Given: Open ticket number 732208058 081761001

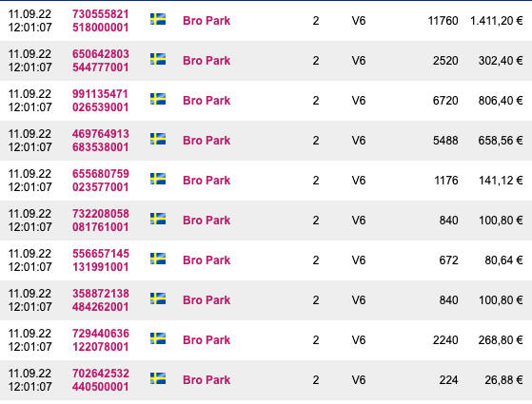Looking at the screenshot, I should click(101, 221).
